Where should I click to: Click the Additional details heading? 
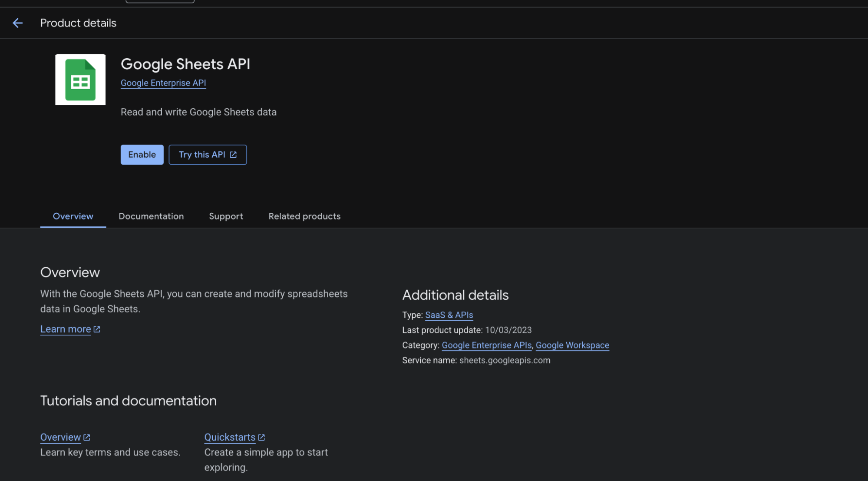tap(455, 295)
